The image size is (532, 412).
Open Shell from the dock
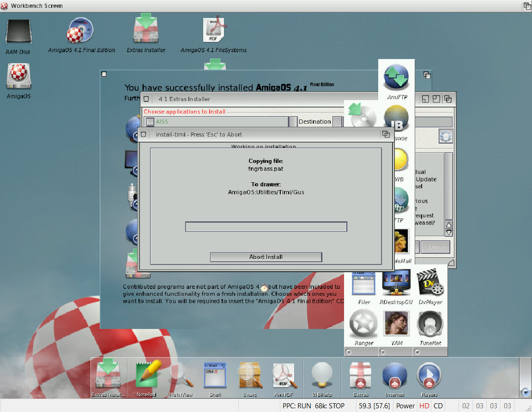(x=215, y=375)
